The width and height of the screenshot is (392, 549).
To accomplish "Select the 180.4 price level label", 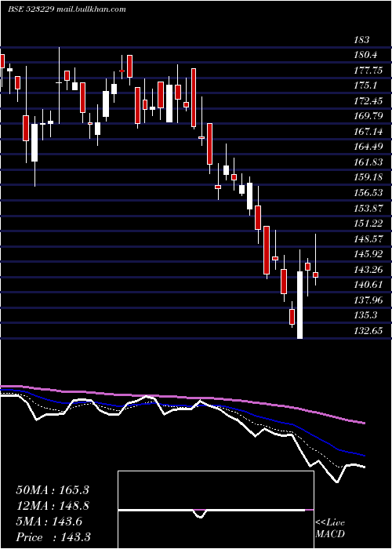I will coord(365,55).
